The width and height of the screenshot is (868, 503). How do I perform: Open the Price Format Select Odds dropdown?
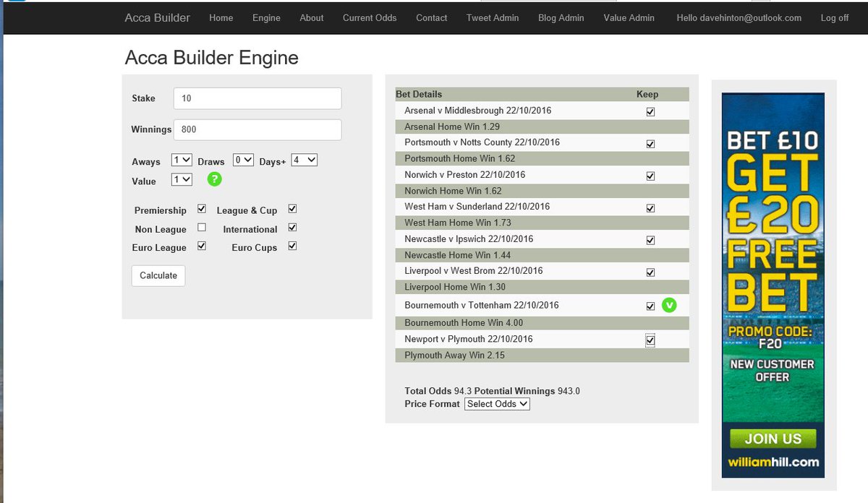pyautogui.click(x=497, y=404)
